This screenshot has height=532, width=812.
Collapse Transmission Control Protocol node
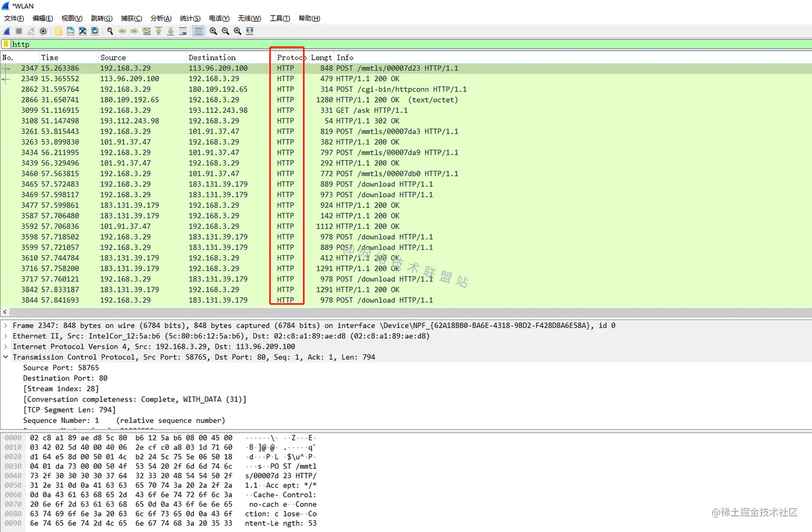click(5, 357)
